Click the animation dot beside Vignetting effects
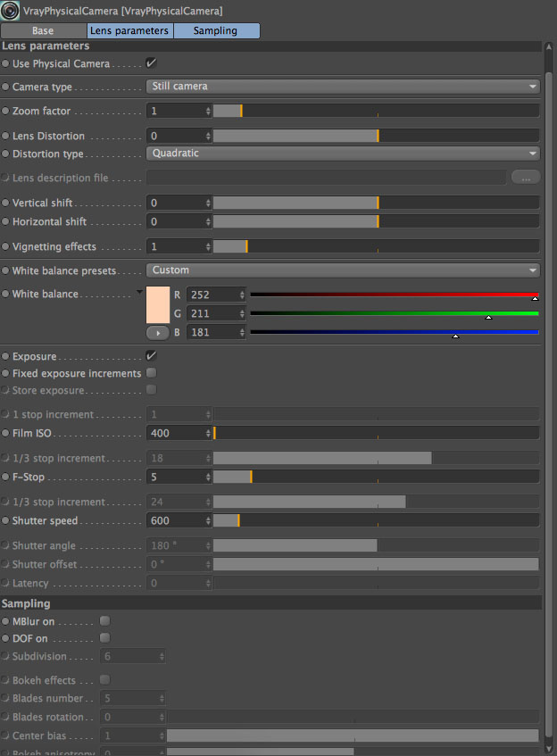Viewport: 557px width, 756px height. pos(5,247)
